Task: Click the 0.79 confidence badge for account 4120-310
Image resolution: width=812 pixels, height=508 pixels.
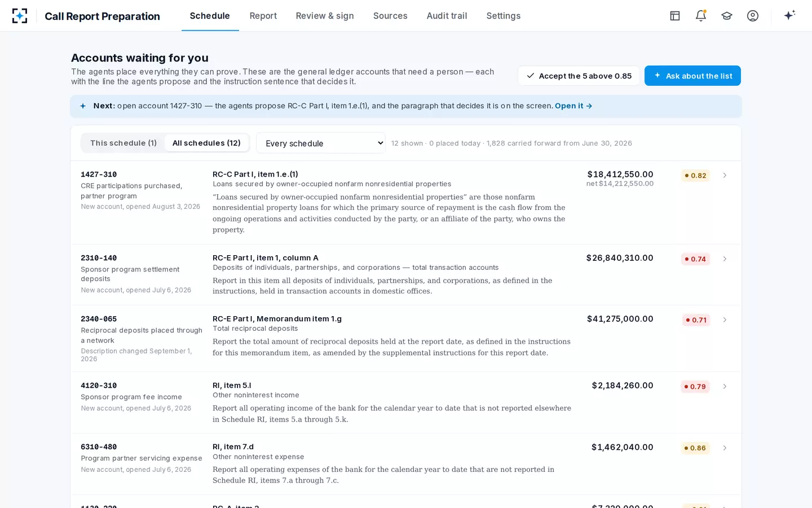Action: point(695,387)
